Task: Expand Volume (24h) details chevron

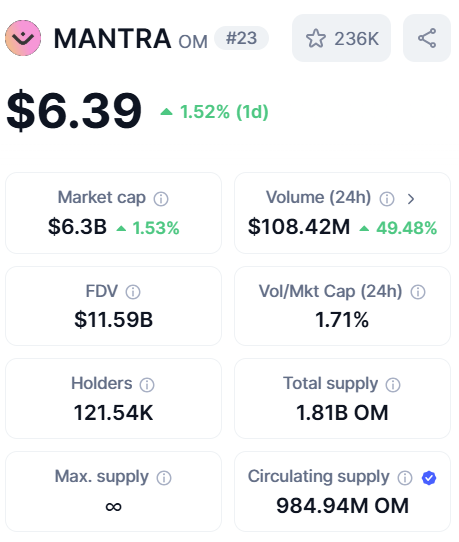Action: (411, 199)
